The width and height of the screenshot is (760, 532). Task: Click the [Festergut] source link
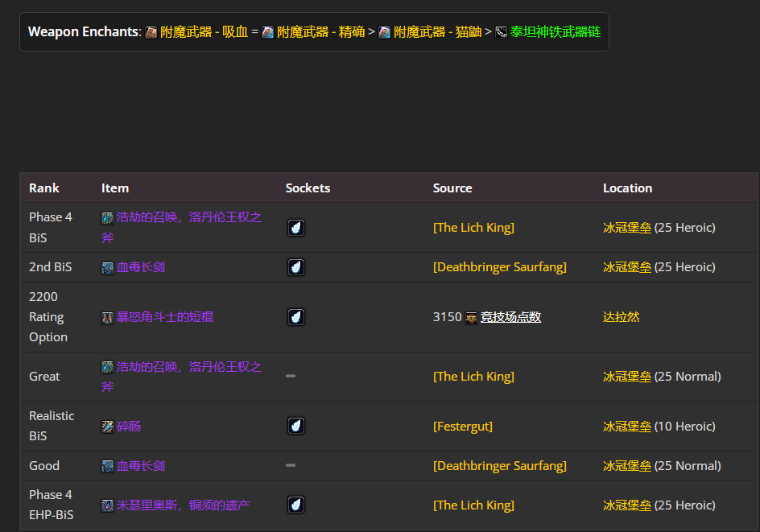tap(462, 426)
